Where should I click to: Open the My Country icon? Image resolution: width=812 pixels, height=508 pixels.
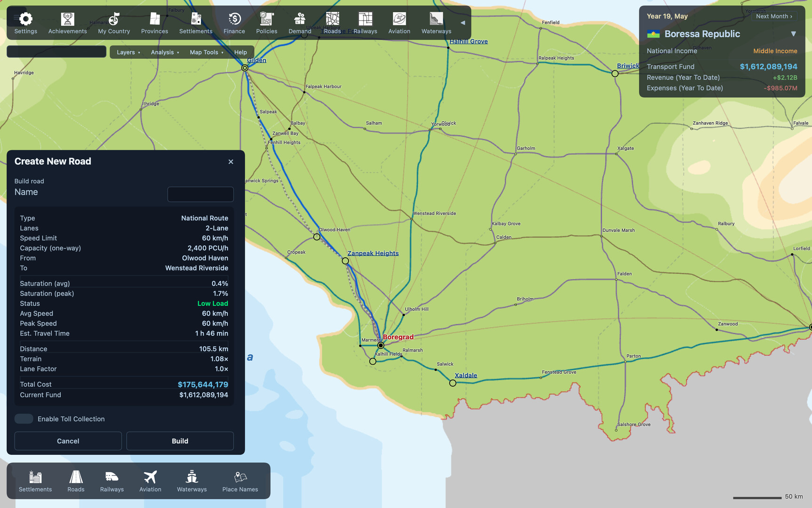click(114, 19)
